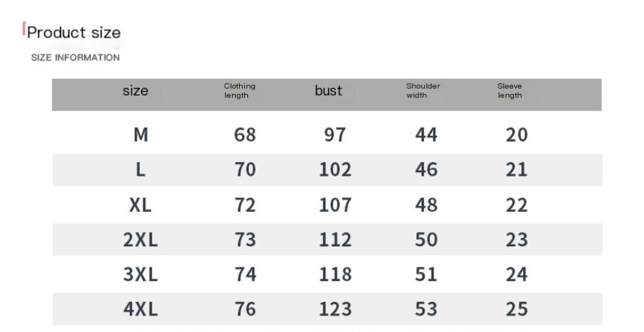Select sleeve length value 25 for 4XL
The image size is (644, 332).
[517, 309]
